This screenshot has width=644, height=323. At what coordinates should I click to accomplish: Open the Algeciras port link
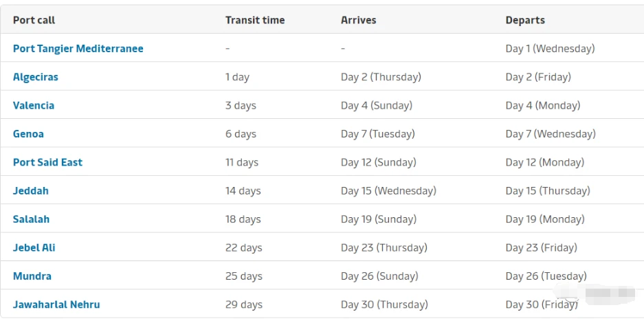click(x=35, y=77)
